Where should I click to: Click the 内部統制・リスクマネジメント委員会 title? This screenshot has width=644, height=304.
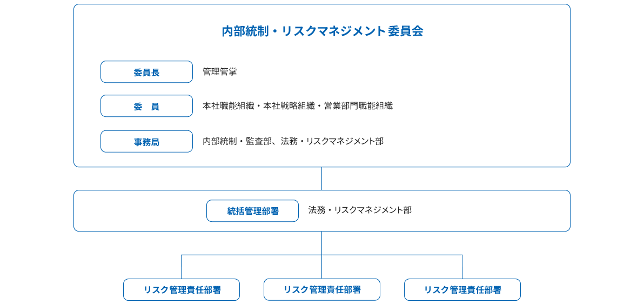(x=322, y=31)
